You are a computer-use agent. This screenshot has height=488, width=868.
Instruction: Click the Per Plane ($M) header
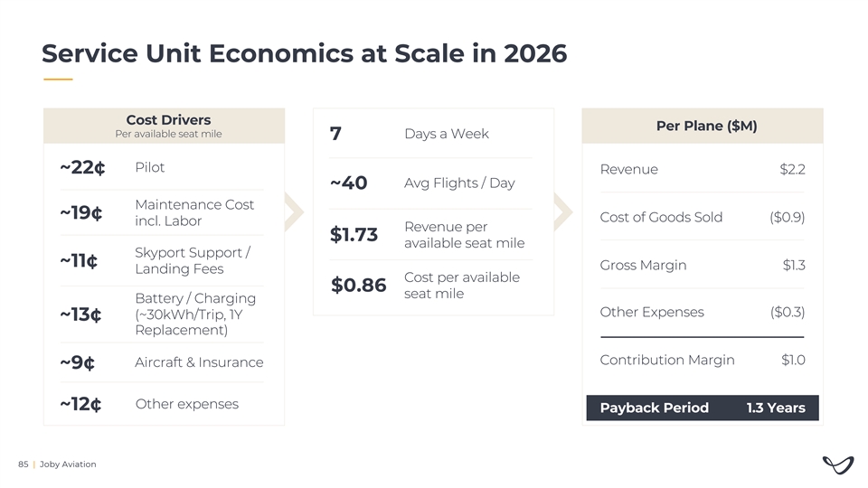706,127
